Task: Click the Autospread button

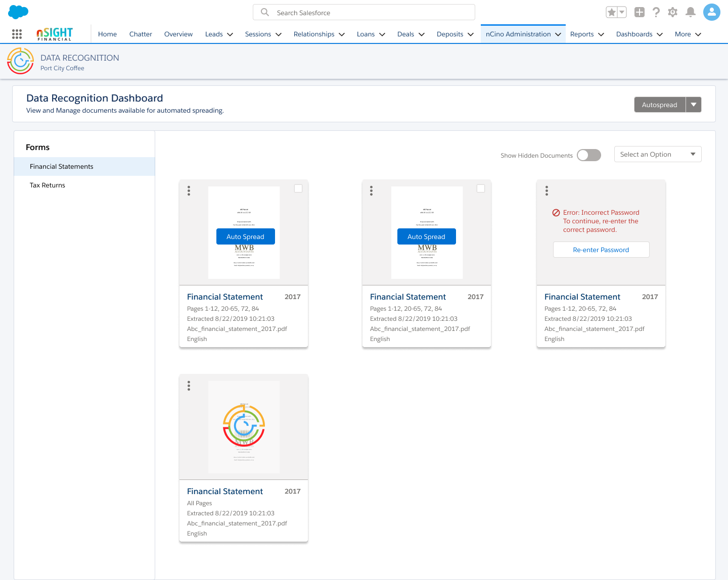Action: pyautogui.click(x=660, y=105)
